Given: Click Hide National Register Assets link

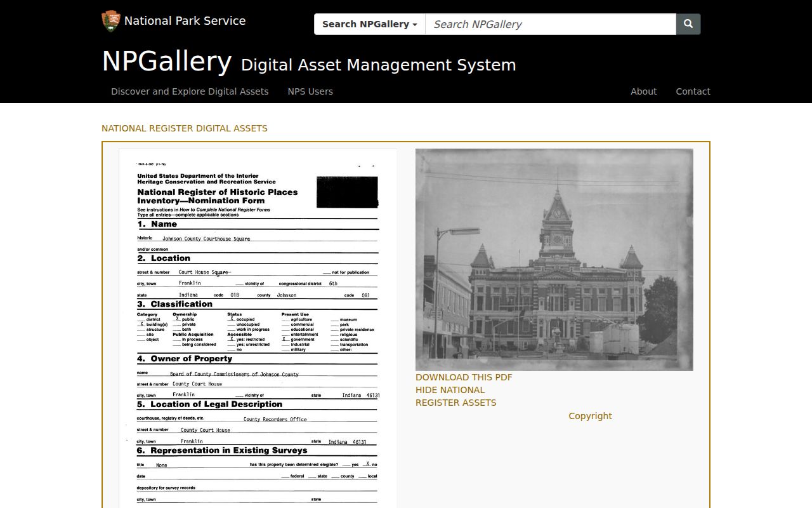Looking at the screenshot, I should (456, 396).
